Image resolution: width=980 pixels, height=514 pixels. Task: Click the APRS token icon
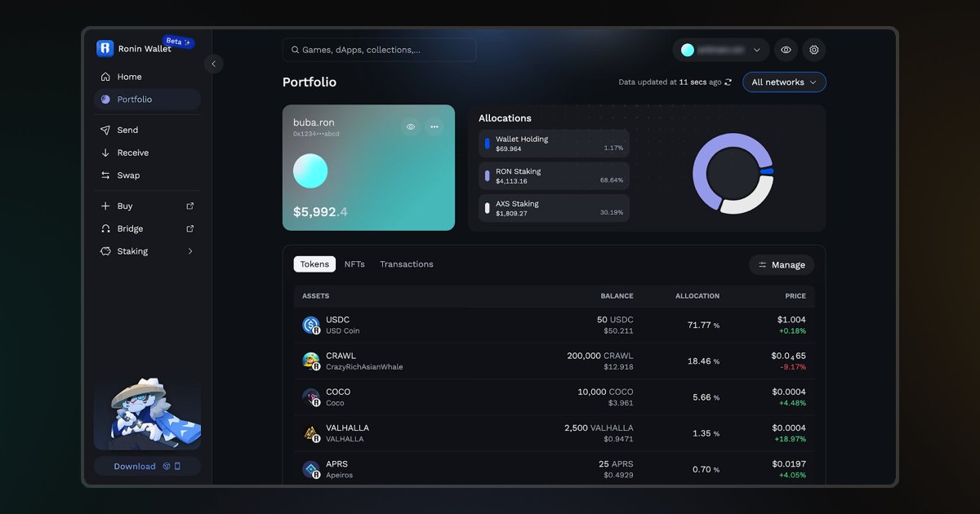tap(311, 469)
